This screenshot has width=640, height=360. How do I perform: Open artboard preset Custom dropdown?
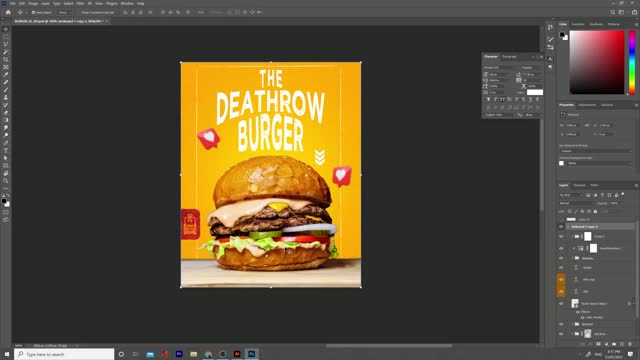596,151
